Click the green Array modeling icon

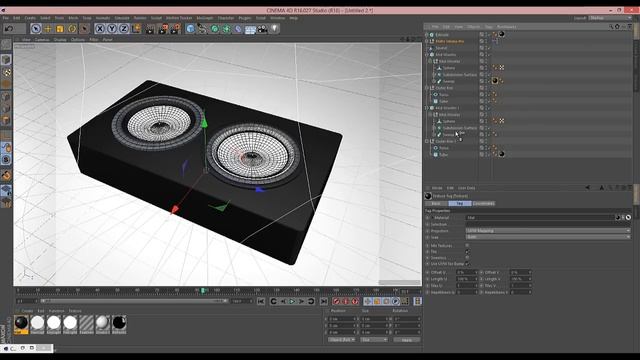click(x=226, y=29)
